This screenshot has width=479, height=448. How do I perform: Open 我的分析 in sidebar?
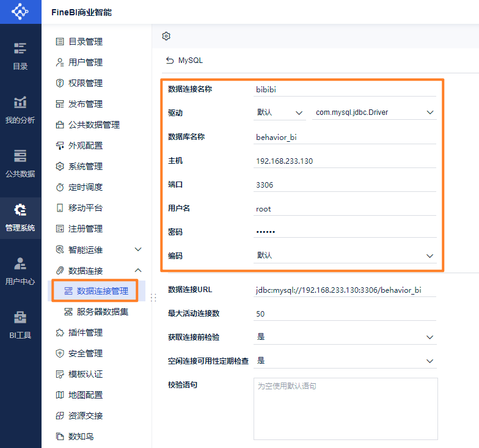click(20, 110)
